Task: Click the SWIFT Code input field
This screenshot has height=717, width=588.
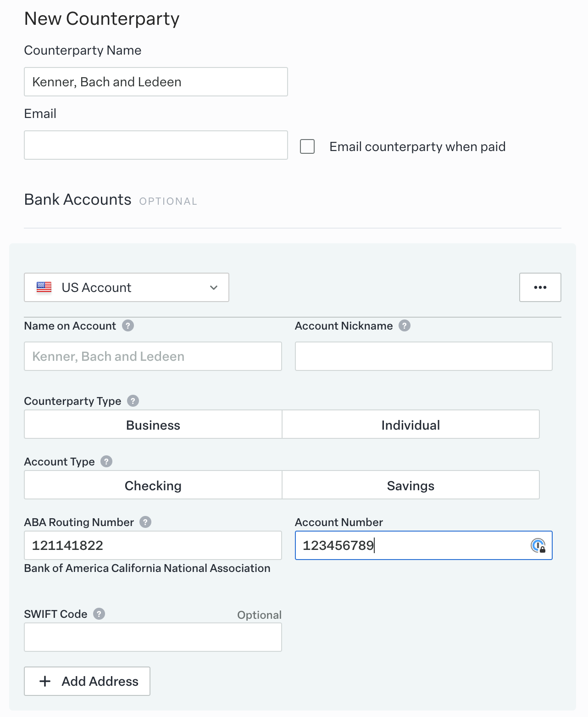Action: click(x=153, y=638)
